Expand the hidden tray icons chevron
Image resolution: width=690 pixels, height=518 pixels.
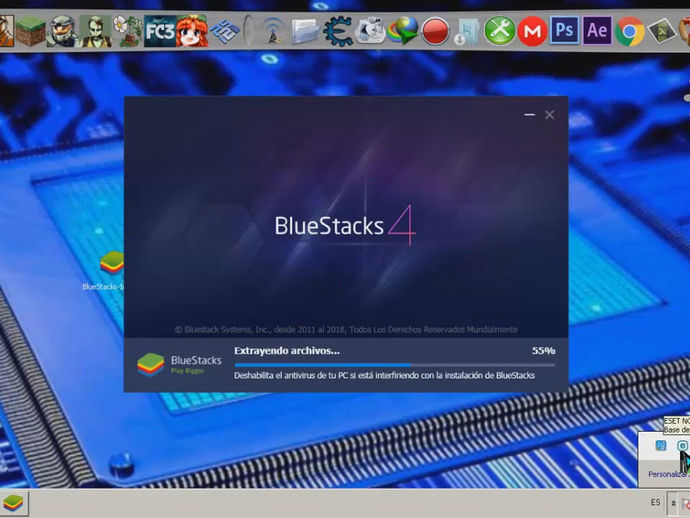pyautogui.click(x=673, y=503)
